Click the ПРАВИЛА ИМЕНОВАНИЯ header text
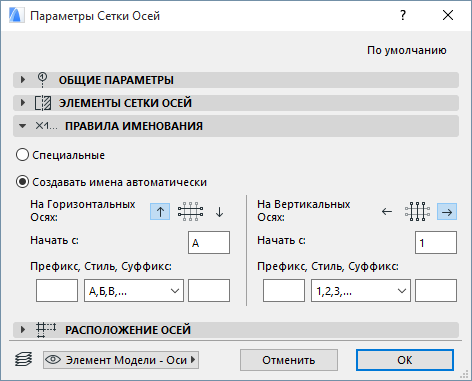This screenshot has width=472, height=381. (134, 126)
